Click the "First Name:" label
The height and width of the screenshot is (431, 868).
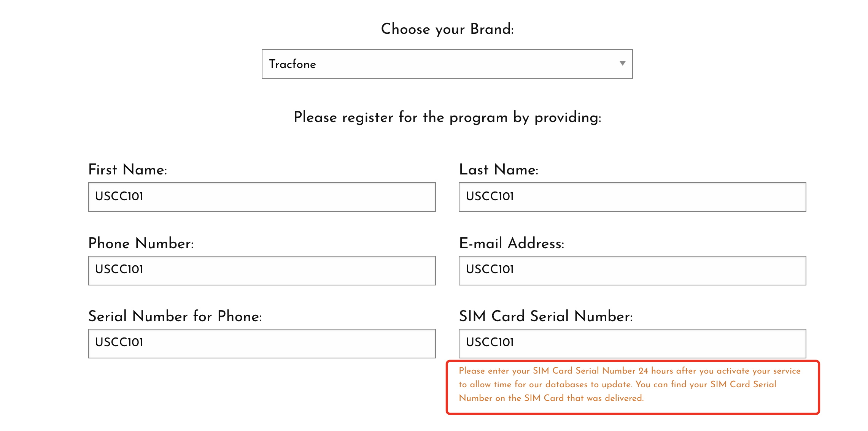(x=128, y=170)
